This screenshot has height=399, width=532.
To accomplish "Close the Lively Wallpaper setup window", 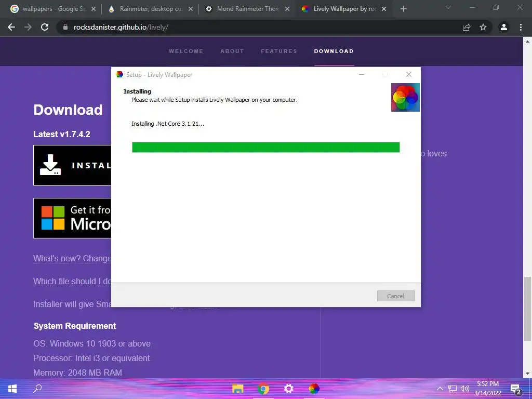I will click(409, 74).
